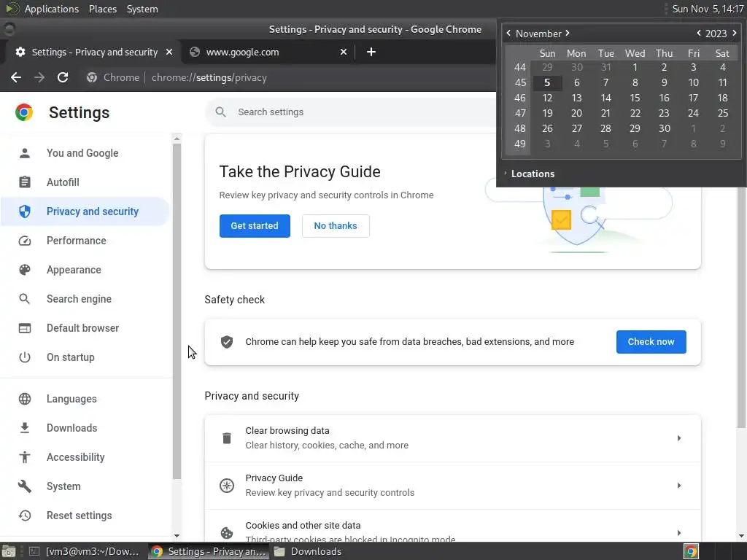The height and width of the screenshot is (560, 747).
Task: Click the Autofill clipboard icon
Action: (25, 182)
